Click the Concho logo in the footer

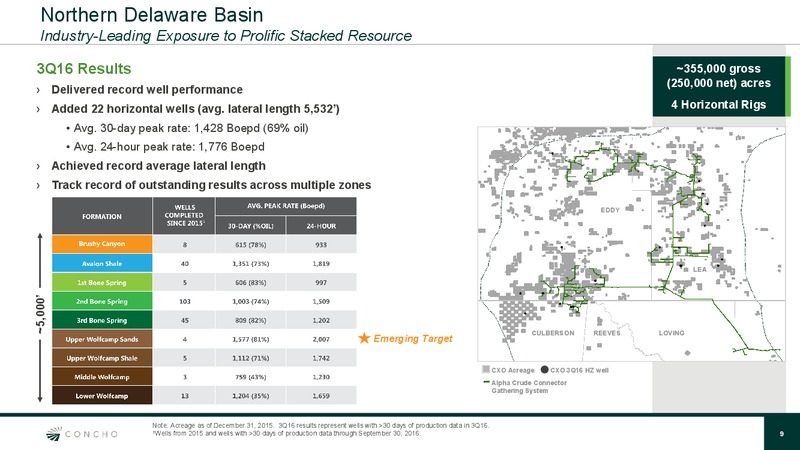coord(82,434)
